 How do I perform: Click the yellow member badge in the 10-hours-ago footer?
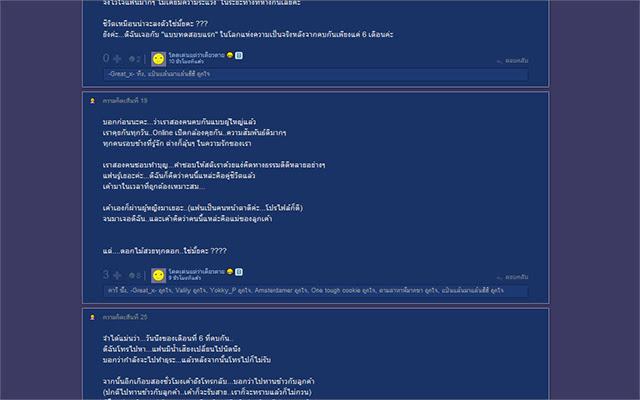pos(230,55)
